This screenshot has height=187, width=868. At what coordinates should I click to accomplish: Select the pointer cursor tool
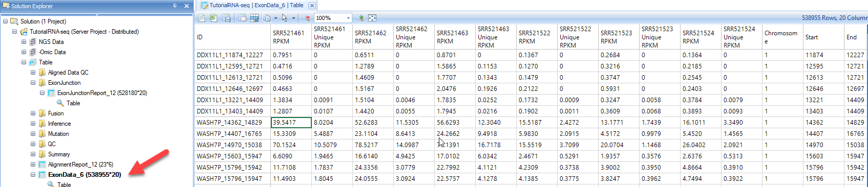(284, 18)
